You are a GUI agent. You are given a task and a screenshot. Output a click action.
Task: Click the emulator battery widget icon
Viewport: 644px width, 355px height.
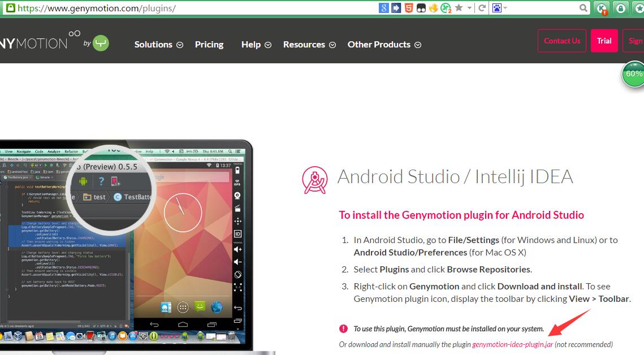pos(237,170)
